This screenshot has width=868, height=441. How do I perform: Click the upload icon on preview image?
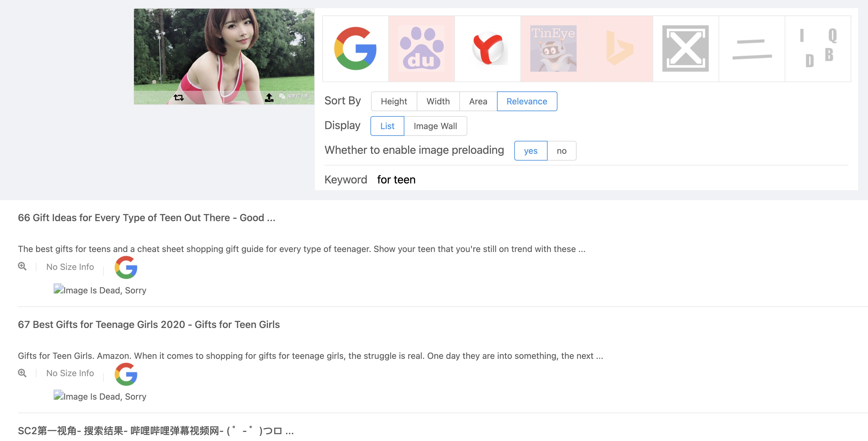tap(269, 98)
